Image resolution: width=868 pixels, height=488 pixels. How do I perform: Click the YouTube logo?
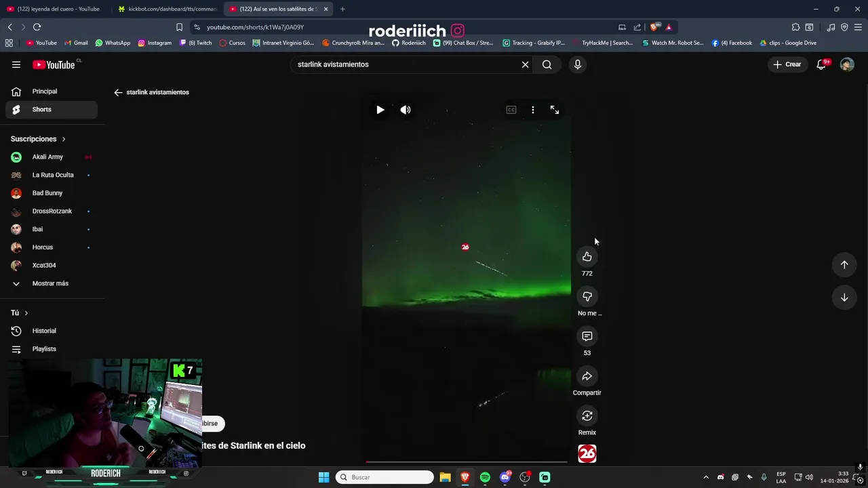(x=54, y=65)
